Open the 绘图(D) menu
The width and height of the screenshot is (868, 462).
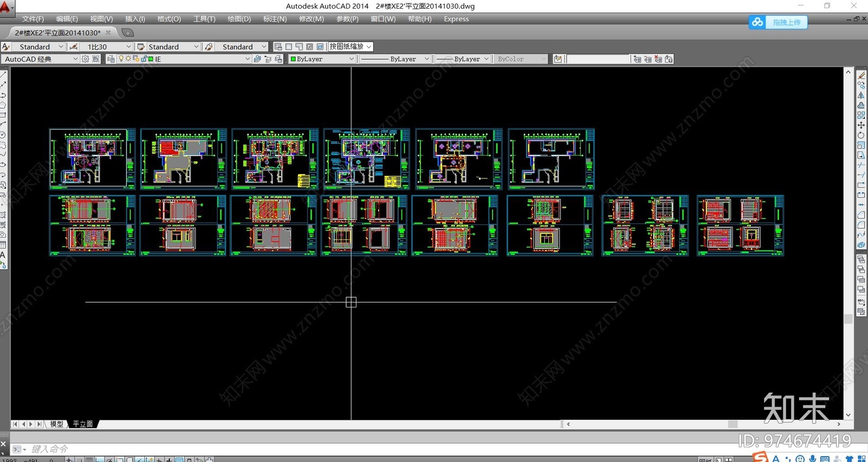pyautogui.click(x=239, y=19)
